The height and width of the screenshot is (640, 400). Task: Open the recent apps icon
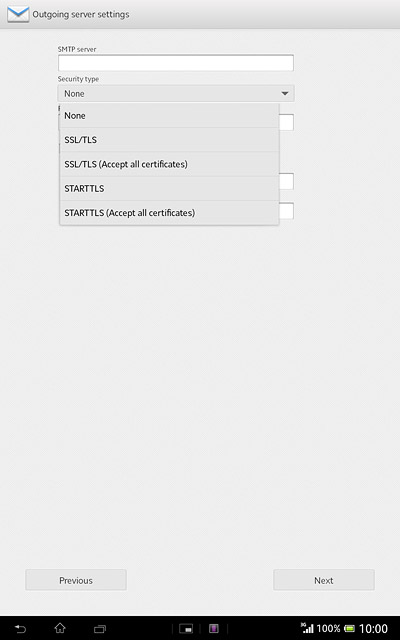point(100,629)
